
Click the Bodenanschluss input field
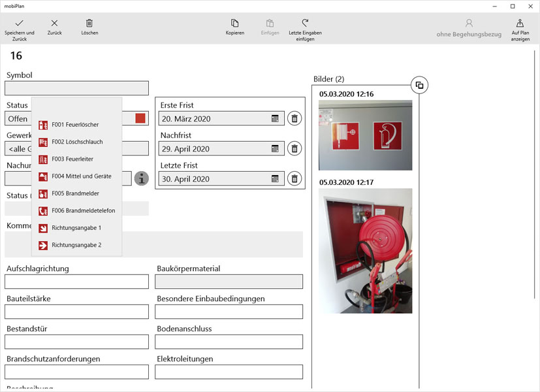point(229,342)
